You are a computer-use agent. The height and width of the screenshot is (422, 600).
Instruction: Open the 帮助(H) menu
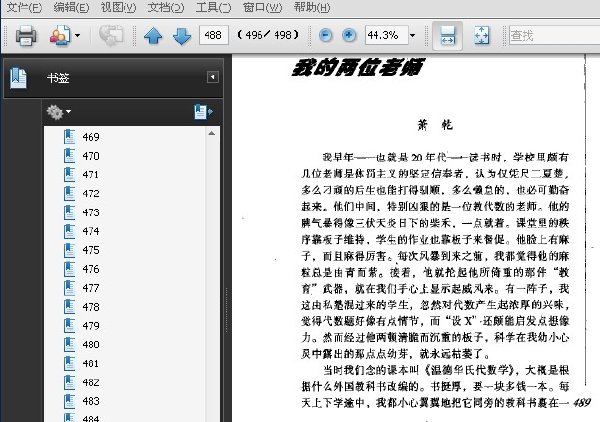click(x=312, y=7)
